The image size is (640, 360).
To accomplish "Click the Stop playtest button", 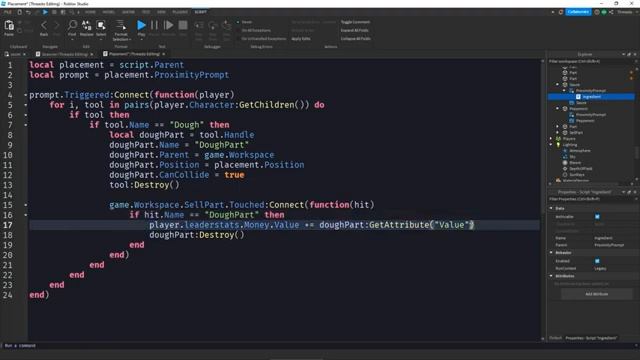I will click(183, 25).
